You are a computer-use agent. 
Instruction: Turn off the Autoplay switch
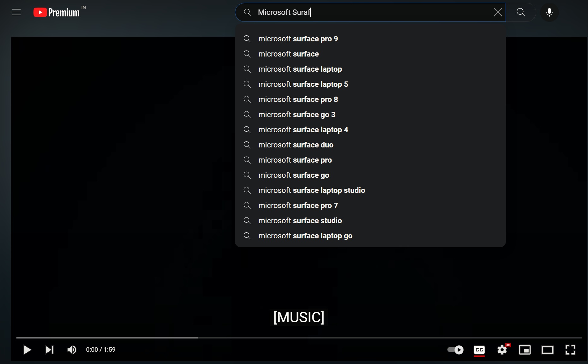[x=455, y=350]
